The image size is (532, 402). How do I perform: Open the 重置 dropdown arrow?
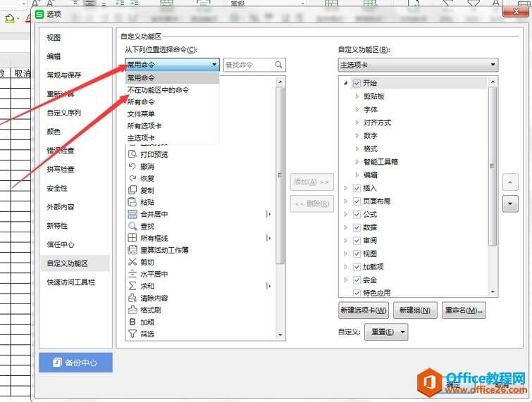(x=403, y=332)
